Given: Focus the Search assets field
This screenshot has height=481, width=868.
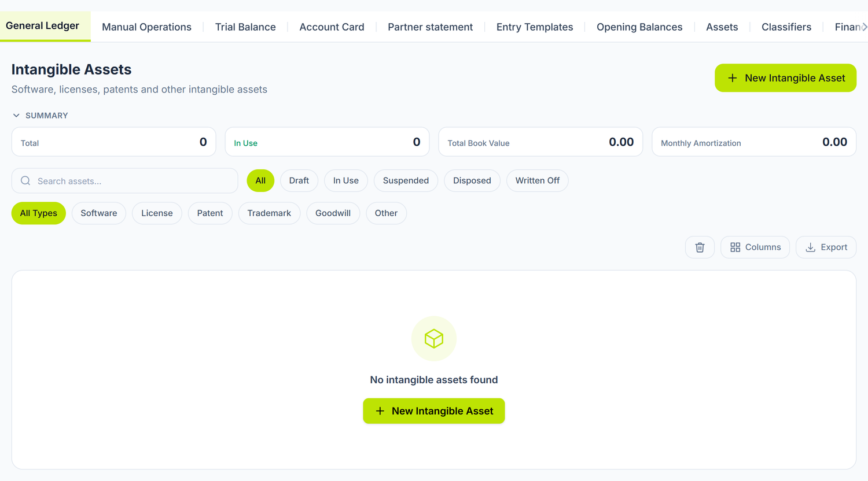Looking at the screenshot, I should (x=125, y=181).
